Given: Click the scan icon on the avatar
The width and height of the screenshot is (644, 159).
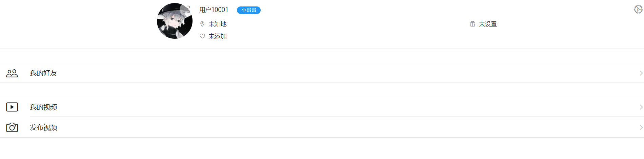Looking at the screenshot, I should (x=186, y=9).
